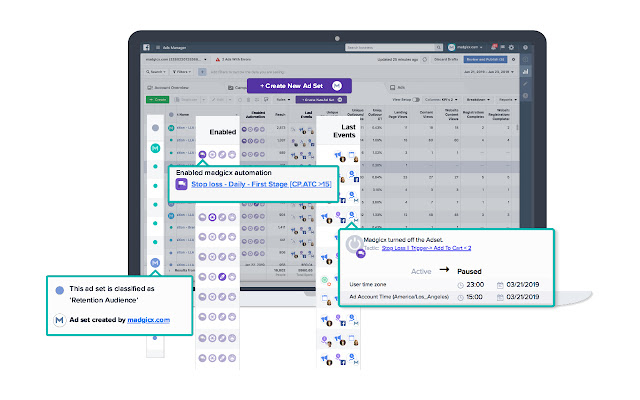Click the power icon in Madgicx turned off popup
Image resolution: width=640 pixels, height=400 pixels.
(354, 244)
